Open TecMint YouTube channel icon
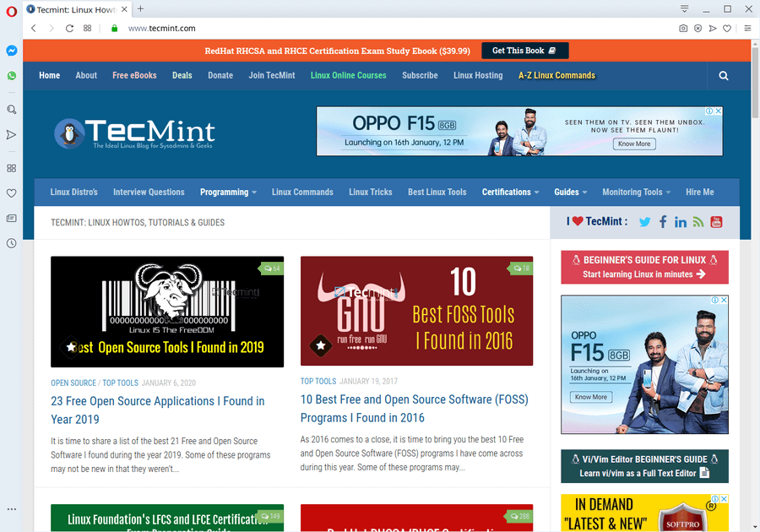The height and width of the screenshot is (532, 760). click(x=716, y=222)
